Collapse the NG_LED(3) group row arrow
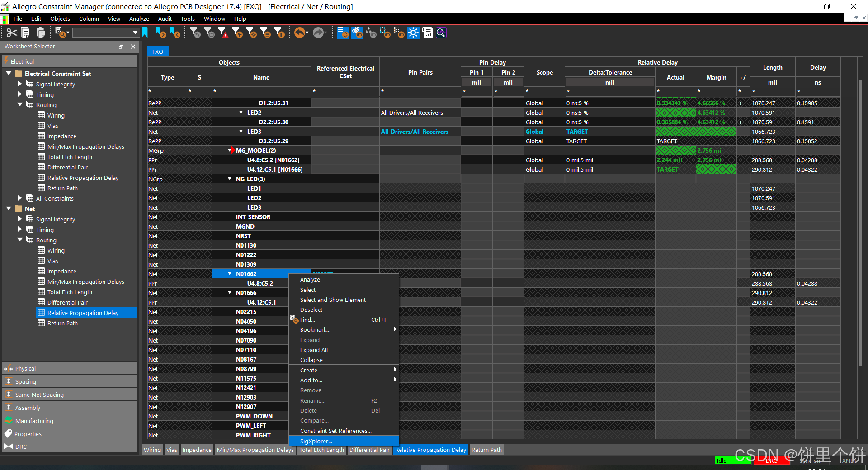Screen dimensions: 868x470 (x=230, y=179)
